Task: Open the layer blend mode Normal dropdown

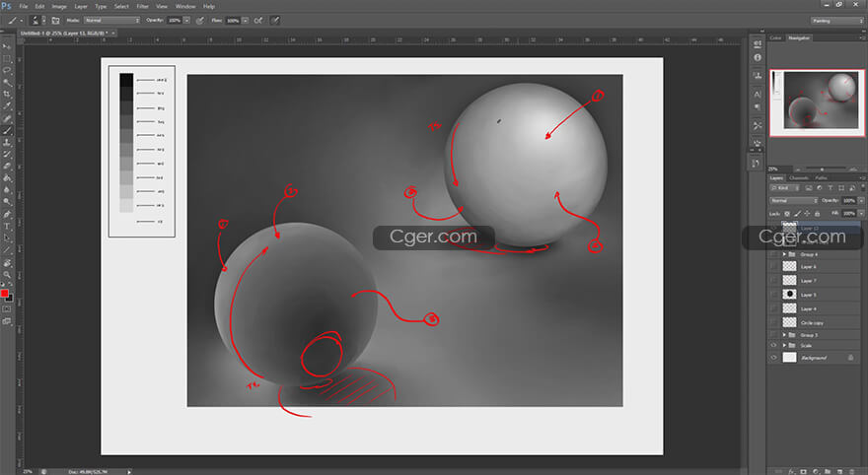Action: click(793, 200)
